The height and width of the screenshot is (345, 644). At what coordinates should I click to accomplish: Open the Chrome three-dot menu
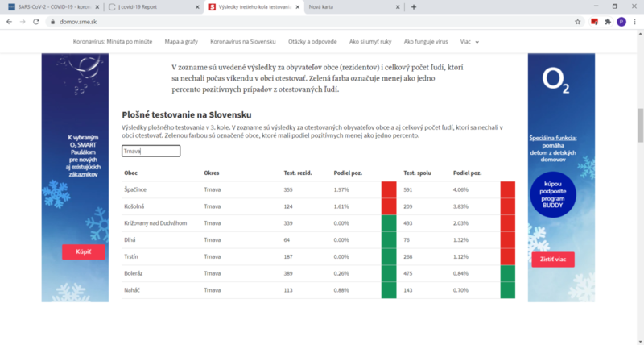tap(634, 22)
